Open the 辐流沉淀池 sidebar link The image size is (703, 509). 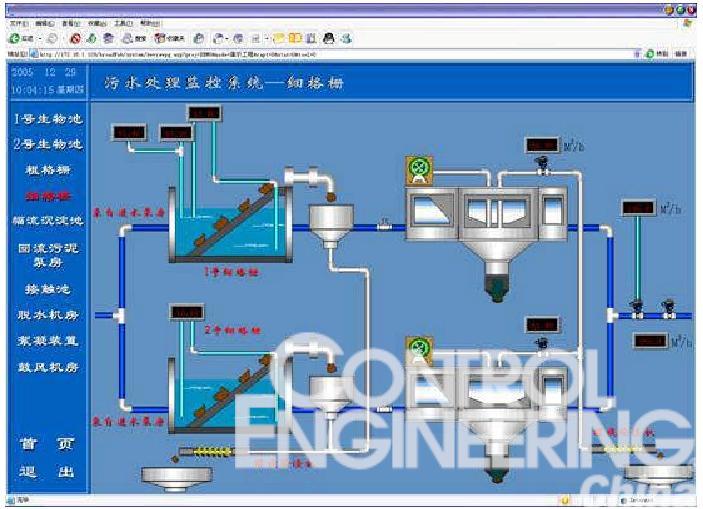point(48,221)
